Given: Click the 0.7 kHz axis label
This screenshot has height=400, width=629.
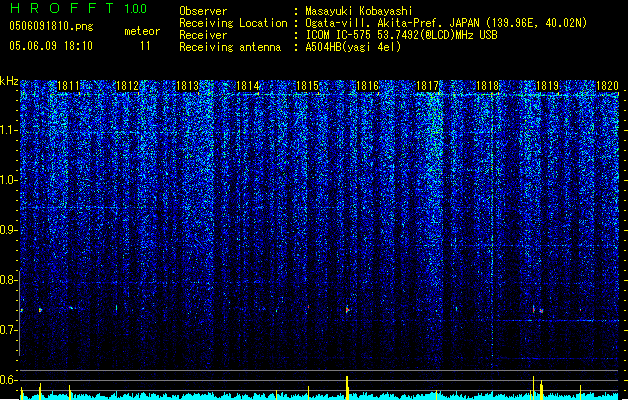Looking at the screenshot, I should pyautogui.click(x=9, y=330).
